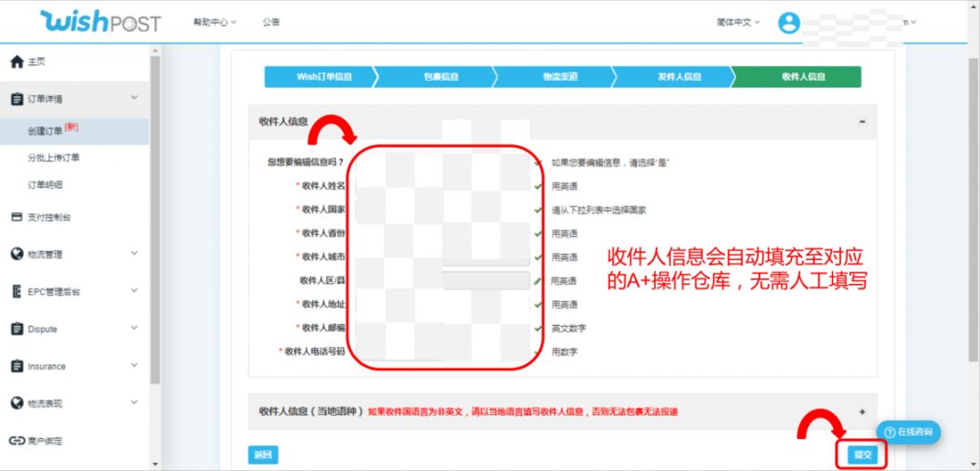Click the clipboard icon beside Dispute

click(17, 329)
